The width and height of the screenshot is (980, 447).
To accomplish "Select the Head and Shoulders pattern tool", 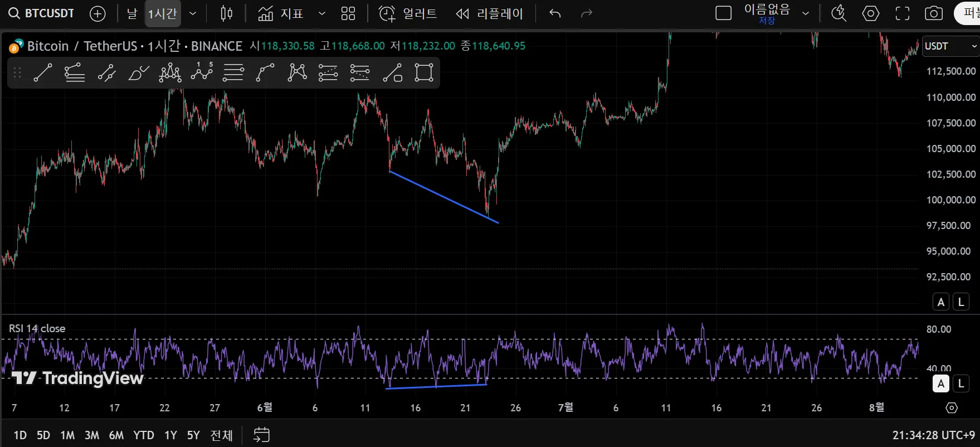I will (170, 73).
